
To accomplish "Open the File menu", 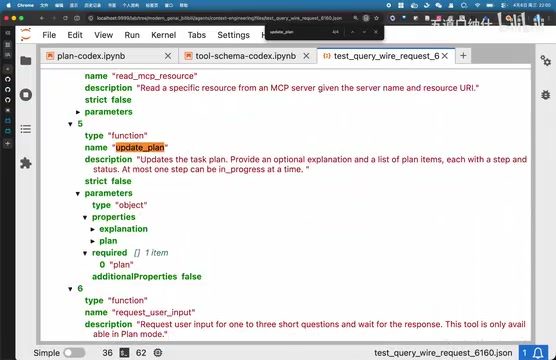I will [49, 35].
